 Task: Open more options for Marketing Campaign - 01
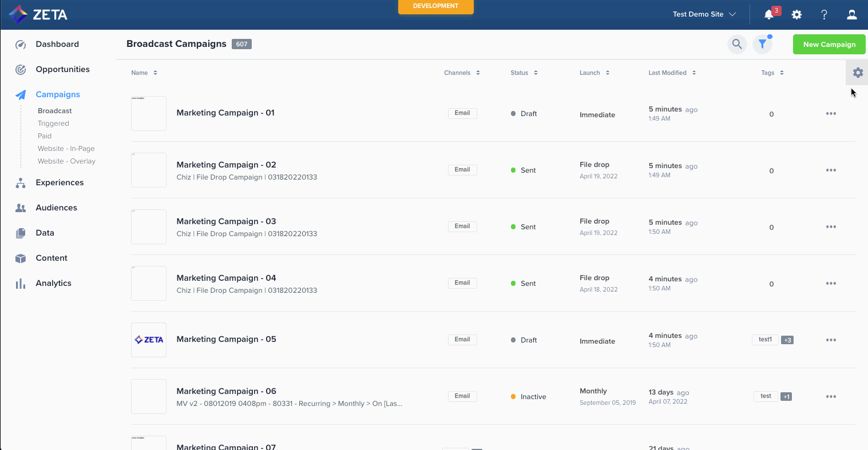pyautogui.click(x=831, y=114)
